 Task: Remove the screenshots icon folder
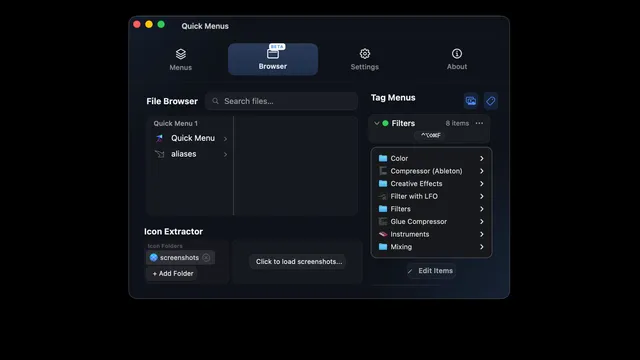pos(206,258)
